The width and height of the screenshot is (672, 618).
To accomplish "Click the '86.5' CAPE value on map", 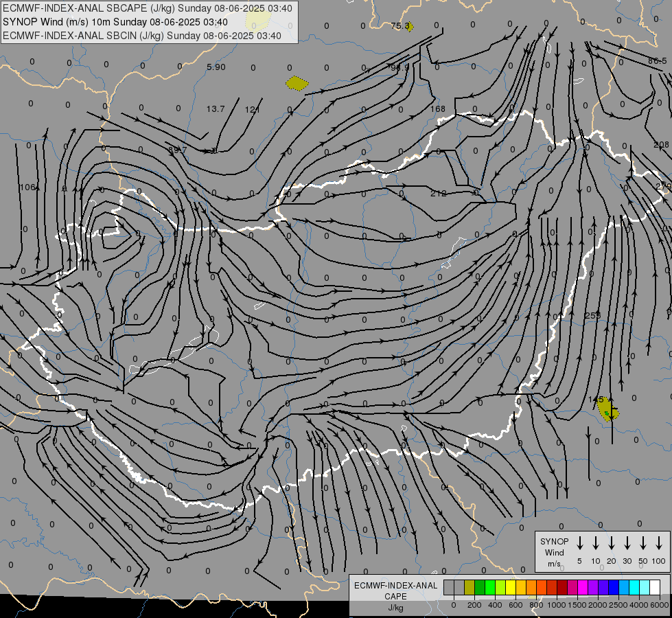I will pos(658,61).
